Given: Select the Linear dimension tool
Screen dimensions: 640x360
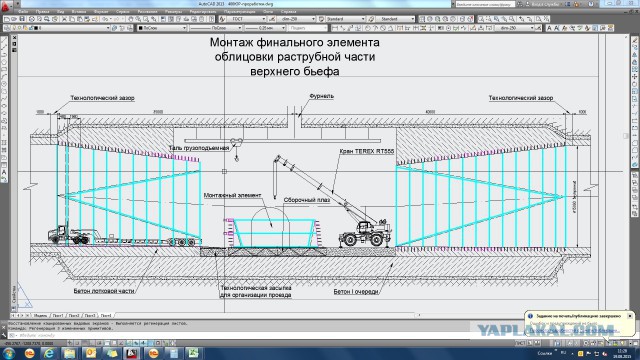Looking at the screenshot, I should point(335,28).
